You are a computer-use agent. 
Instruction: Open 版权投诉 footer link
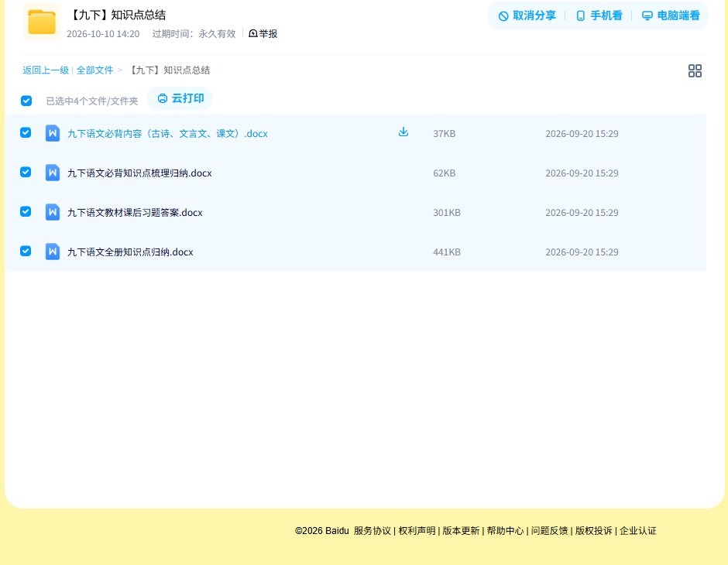pyautogui.click(x=593, y=531)
